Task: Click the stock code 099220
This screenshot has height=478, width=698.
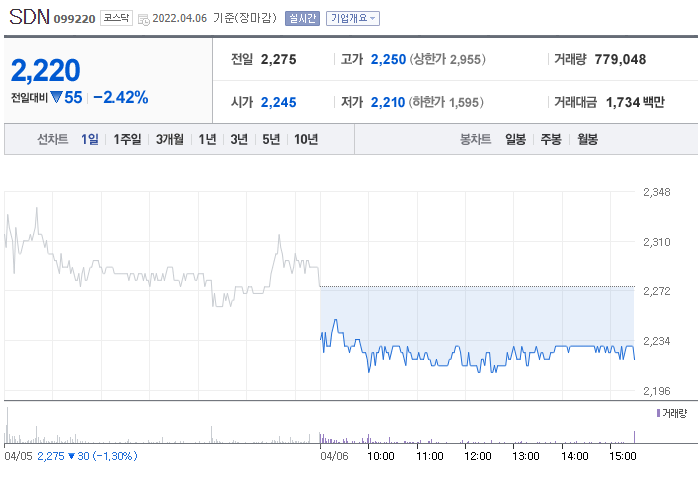Action: [x=74, y=19]
